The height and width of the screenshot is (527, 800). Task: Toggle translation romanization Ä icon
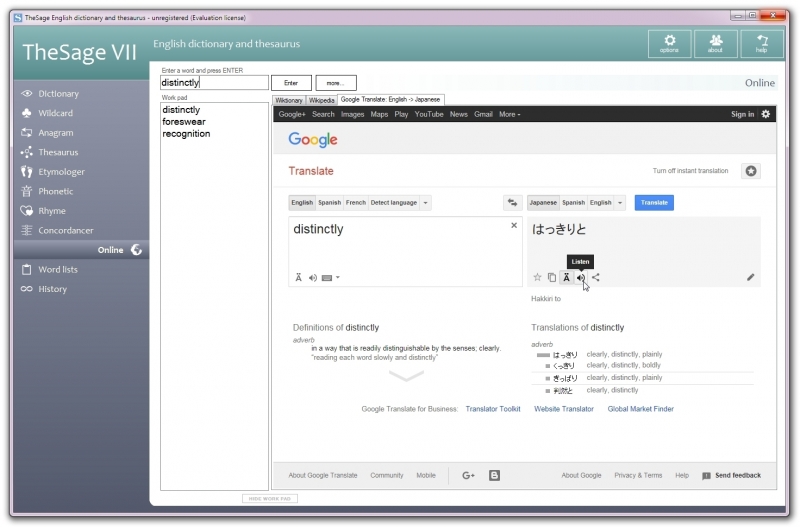click(x=566, y=278)
